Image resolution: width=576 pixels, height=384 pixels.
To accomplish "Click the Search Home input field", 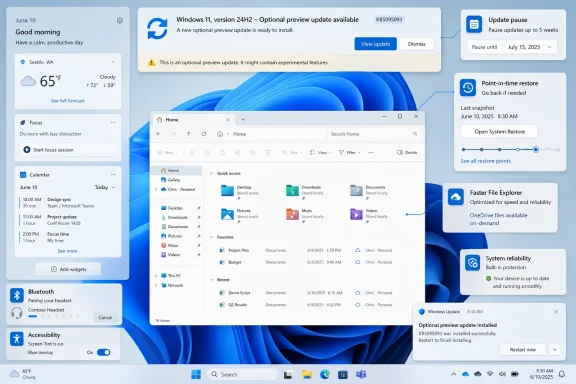I will click(x=373, y=134).
